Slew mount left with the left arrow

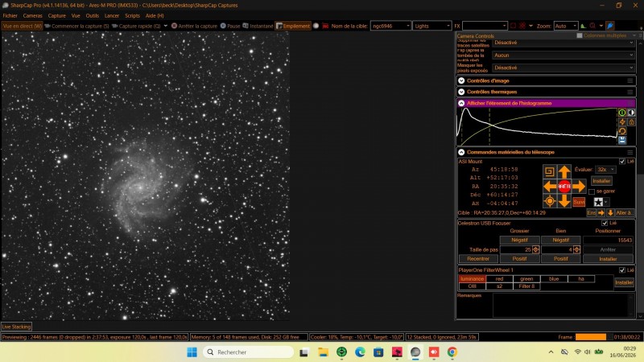tap(550, 187)
